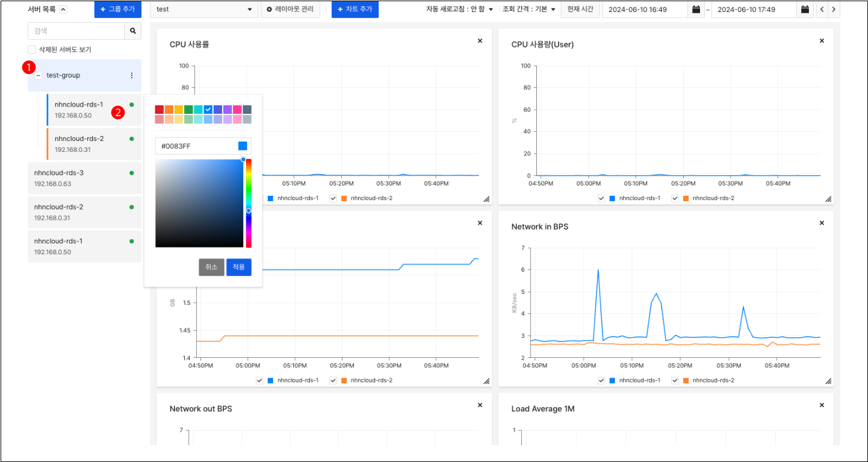Viewport: 868px width, 462px height.
Task: Open the test-group three-dot options menu
Action: pos(132,75)
